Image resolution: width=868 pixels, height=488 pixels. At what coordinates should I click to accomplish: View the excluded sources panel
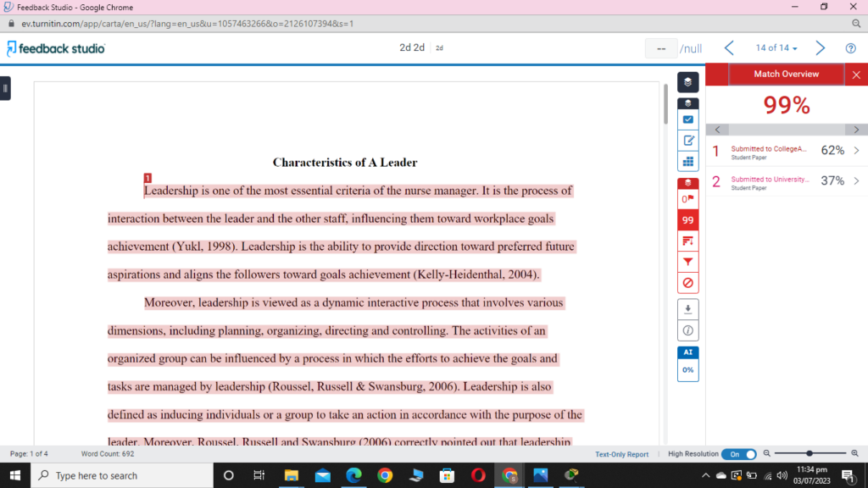[687, 283]
